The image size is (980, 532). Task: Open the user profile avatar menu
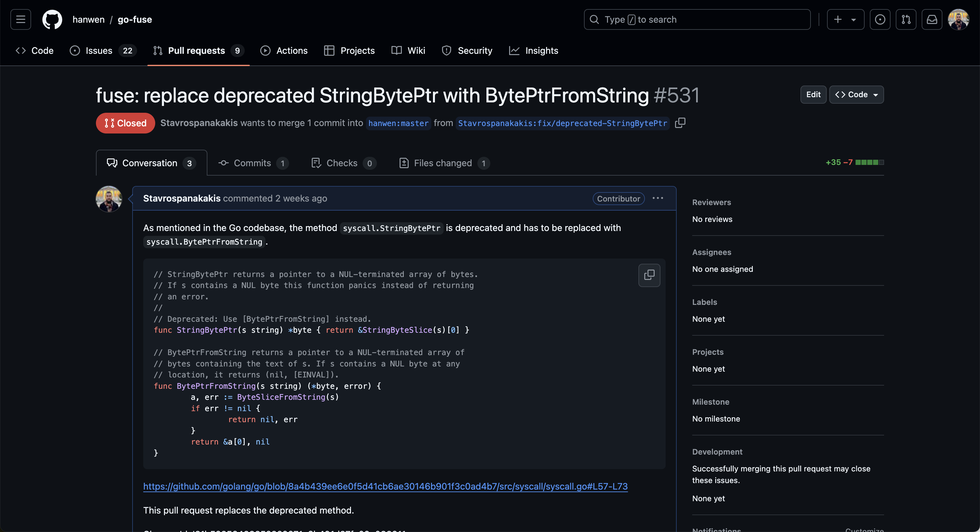(x=958, y=19)
